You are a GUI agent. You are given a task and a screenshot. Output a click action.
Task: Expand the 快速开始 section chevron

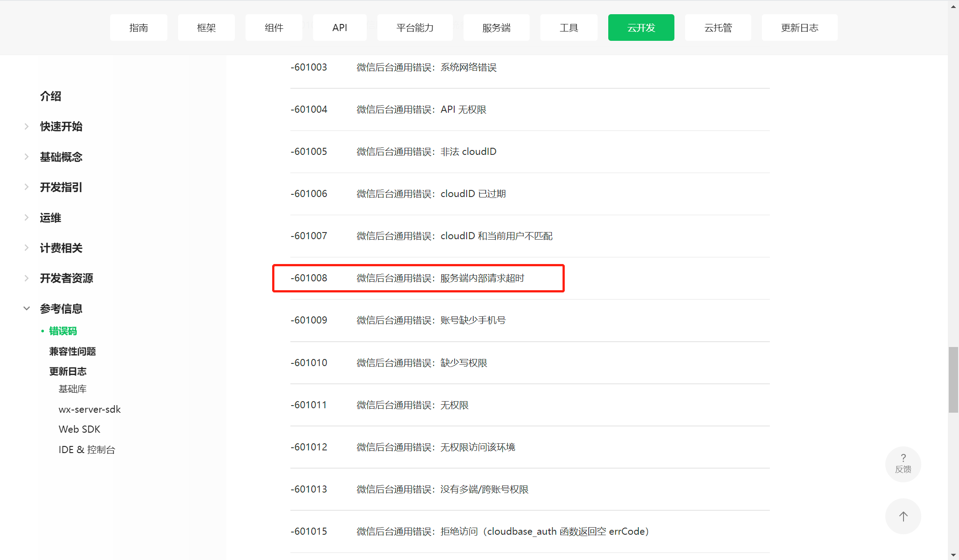click(27, 126)
